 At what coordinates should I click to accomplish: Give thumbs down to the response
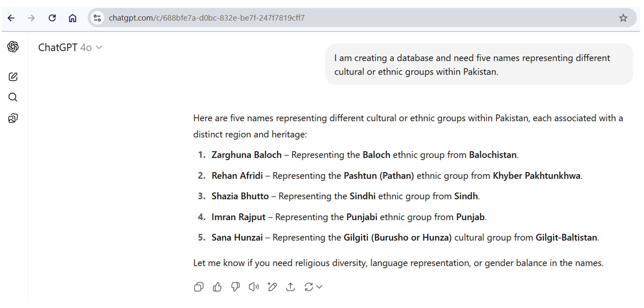click(x=235, y=287)
